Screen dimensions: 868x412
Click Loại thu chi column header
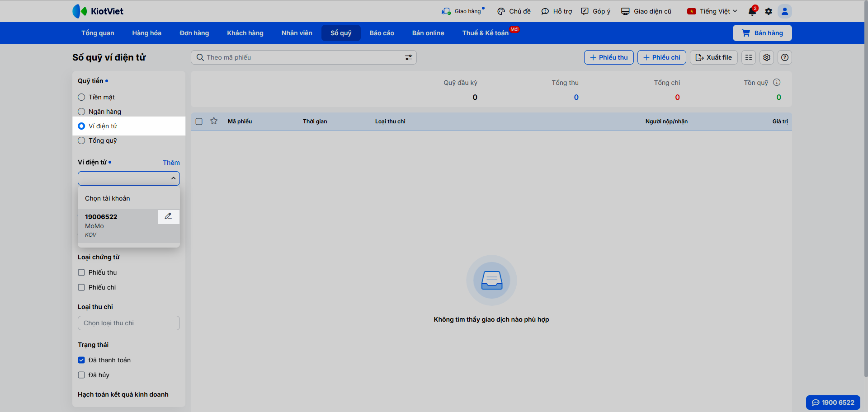[x=390, y=122]
